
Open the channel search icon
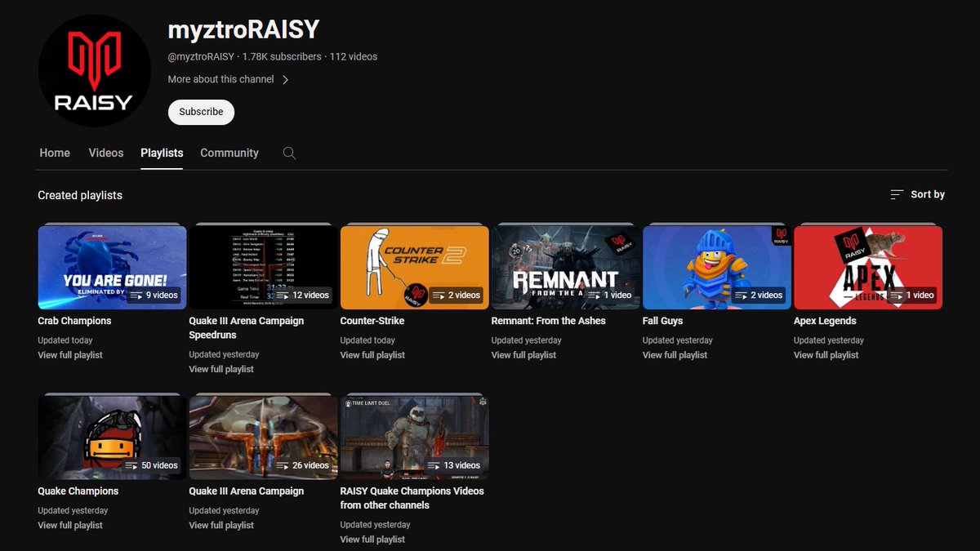tap(289, 153)
